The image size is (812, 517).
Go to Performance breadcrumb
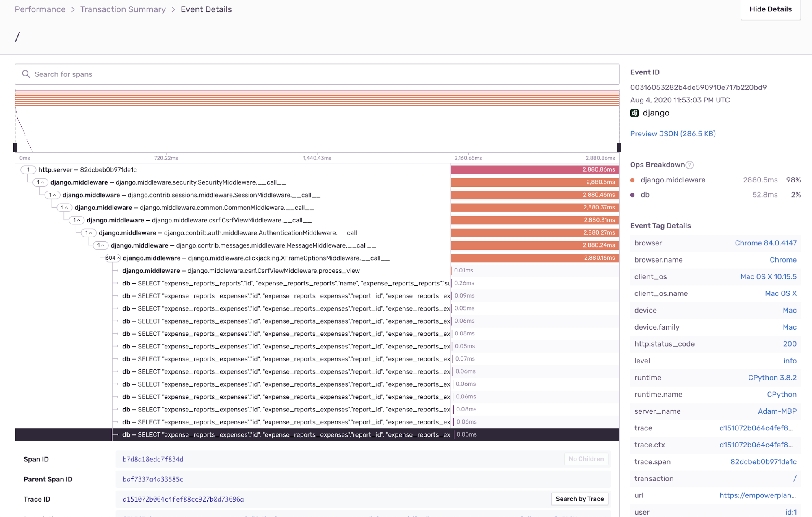pos(40,9)
